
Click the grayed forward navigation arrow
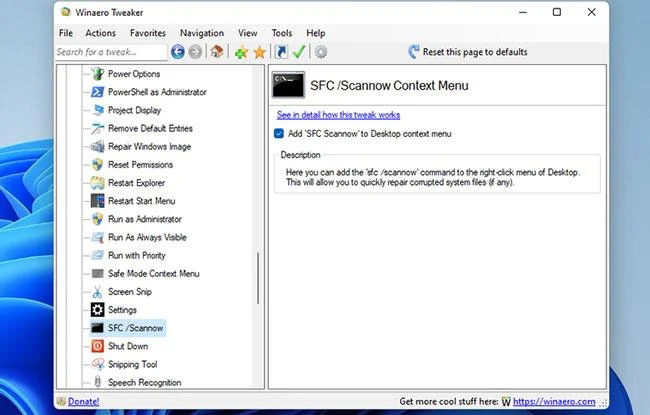click(x=195, y=52)
